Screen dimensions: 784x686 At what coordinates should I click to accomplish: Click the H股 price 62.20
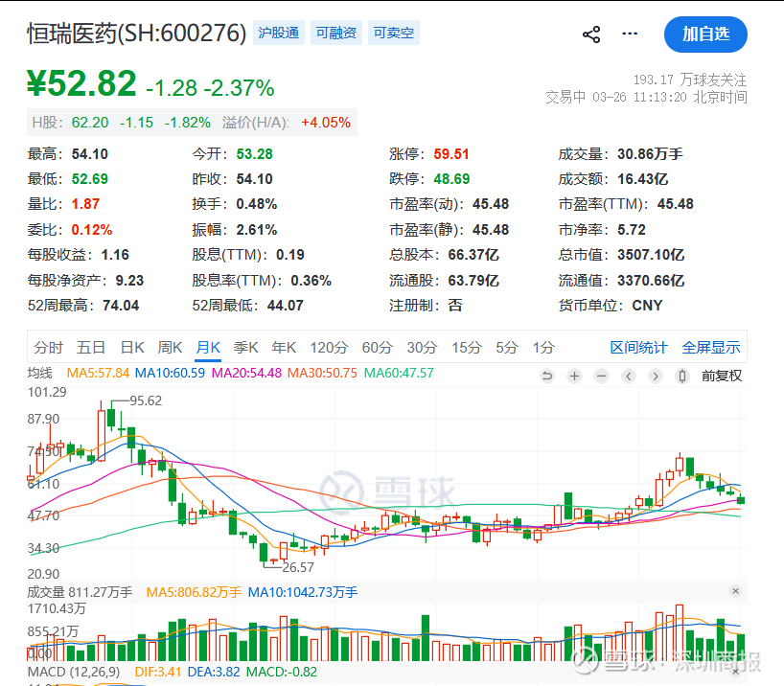[90, 123]
